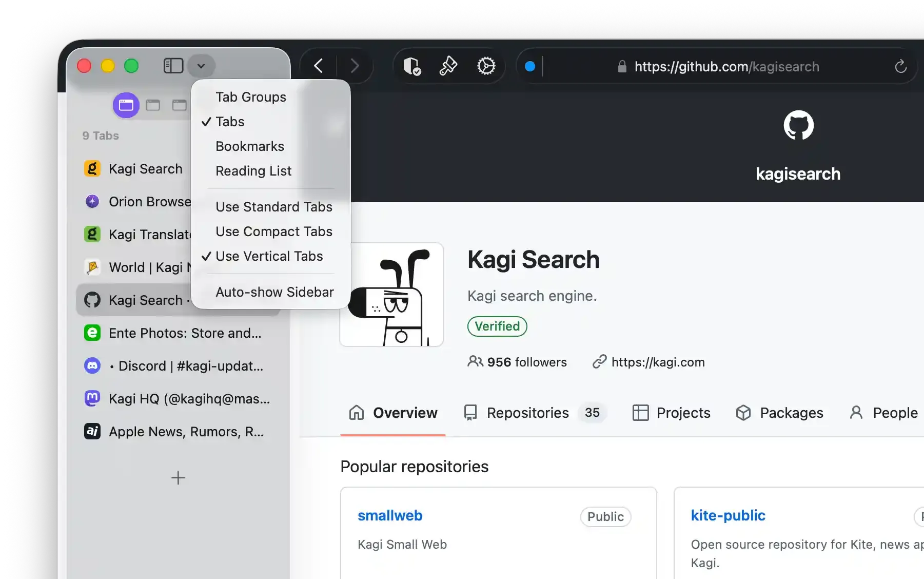Visit the https://kagi.com link

pos(658,362)
